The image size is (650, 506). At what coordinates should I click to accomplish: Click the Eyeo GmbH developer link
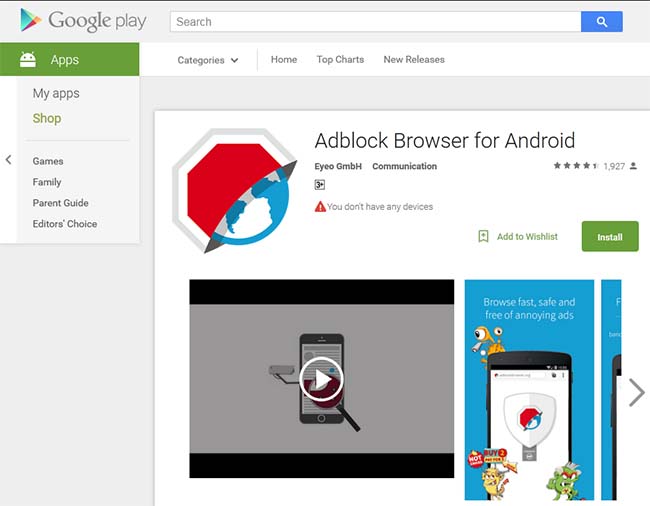coord(338,166)
